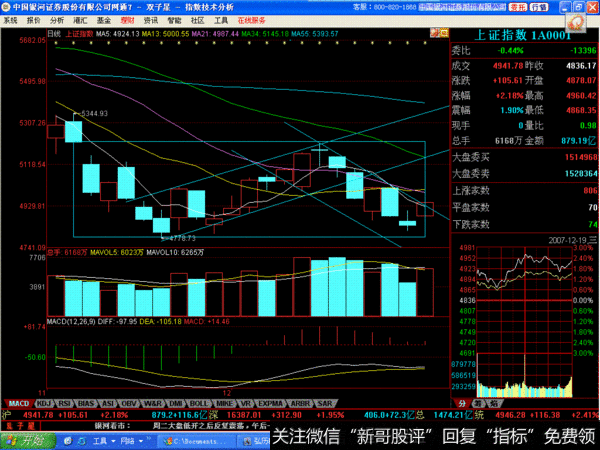Open the 在线服务 menu

pos(251,20)
